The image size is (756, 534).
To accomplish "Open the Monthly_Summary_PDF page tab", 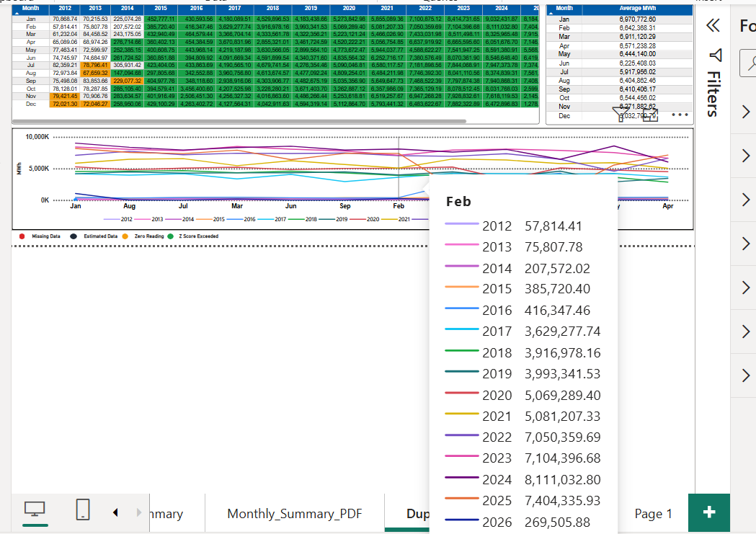I will click(x=295, y=514).
